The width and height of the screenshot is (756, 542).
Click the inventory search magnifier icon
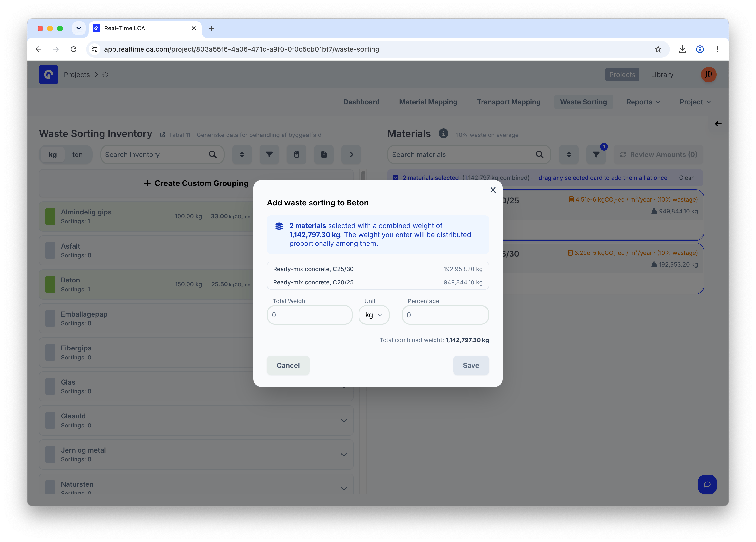tap(213, 155)
